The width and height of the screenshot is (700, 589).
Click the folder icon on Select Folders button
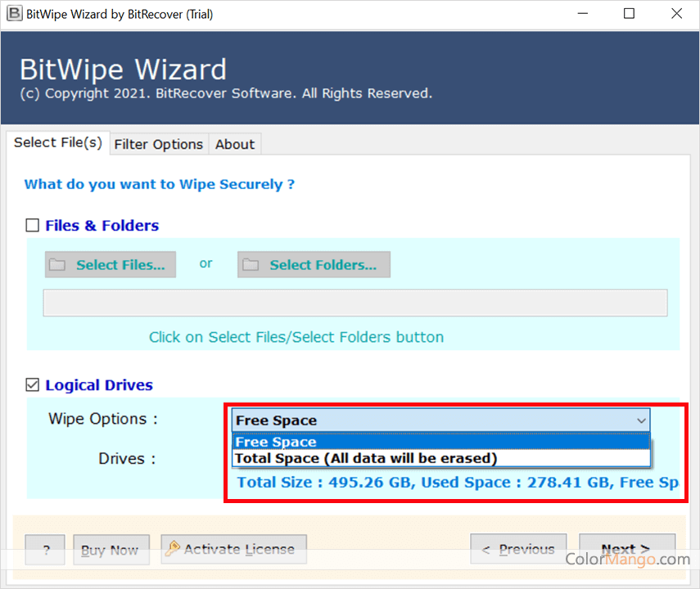point(251,264)
